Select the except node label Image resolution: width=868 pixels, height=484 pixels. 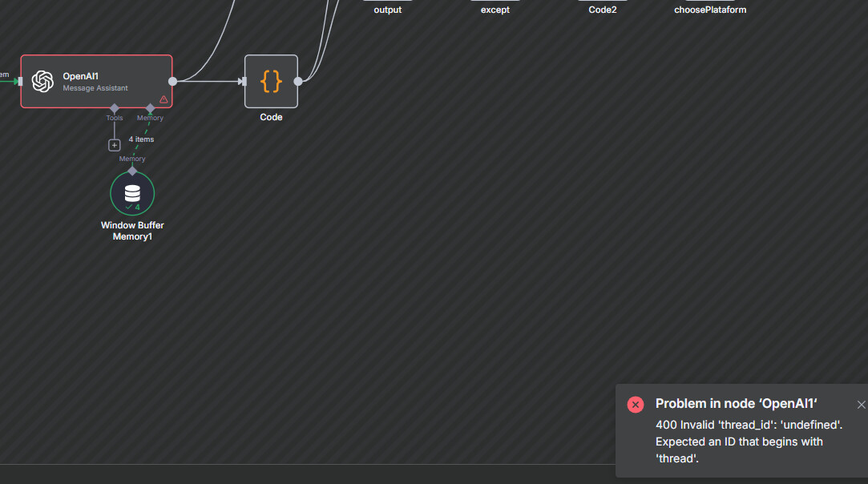(495, 10)
